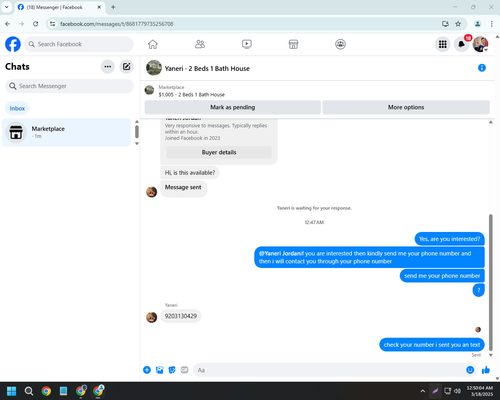Choose a GIF icon in composer
500x400 pixels.
[184, 370]
